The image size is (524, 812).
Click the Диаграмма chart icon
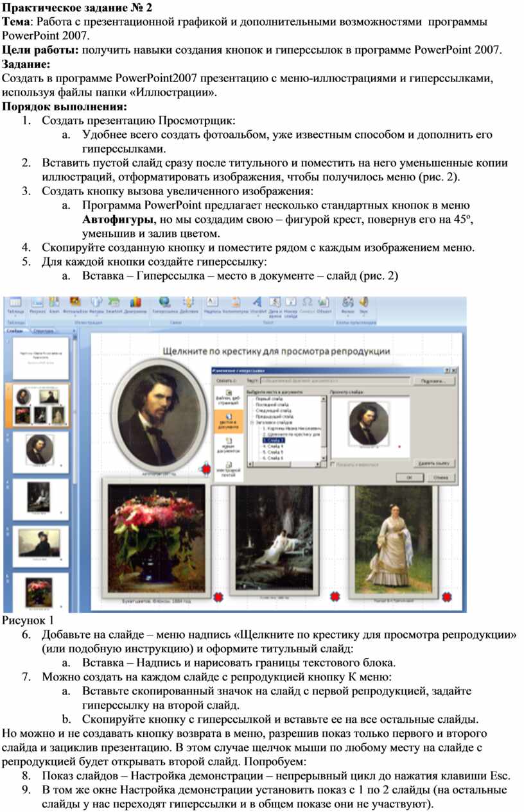(135, 306)
